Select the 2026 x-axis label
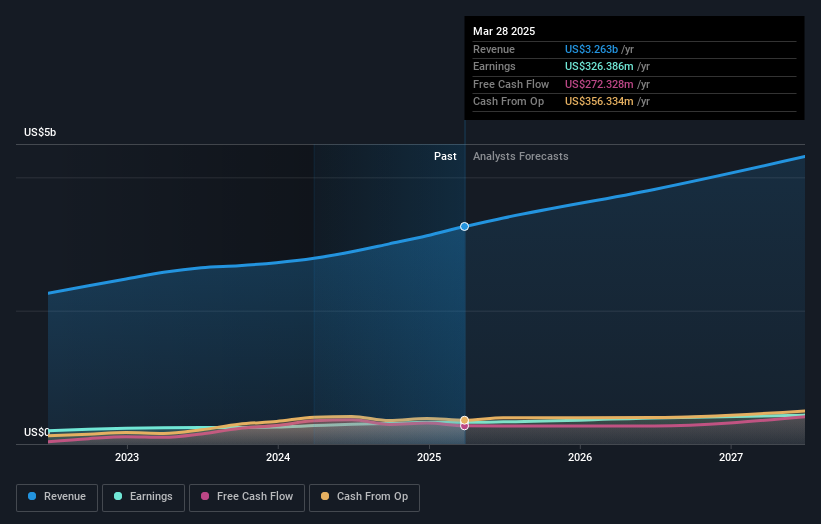The height and width of the screenshot is (524, 821). pyautogui.click(x=580, y=458)
